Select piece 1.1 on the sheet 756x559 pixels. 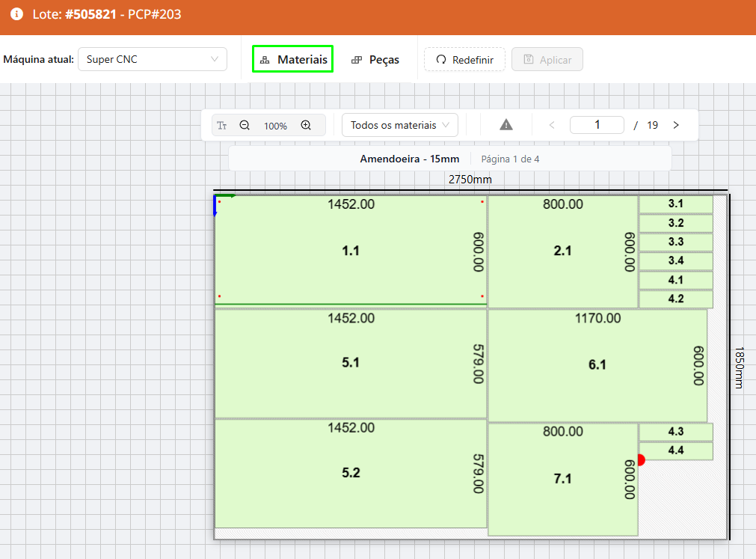[x=351, y=251]
